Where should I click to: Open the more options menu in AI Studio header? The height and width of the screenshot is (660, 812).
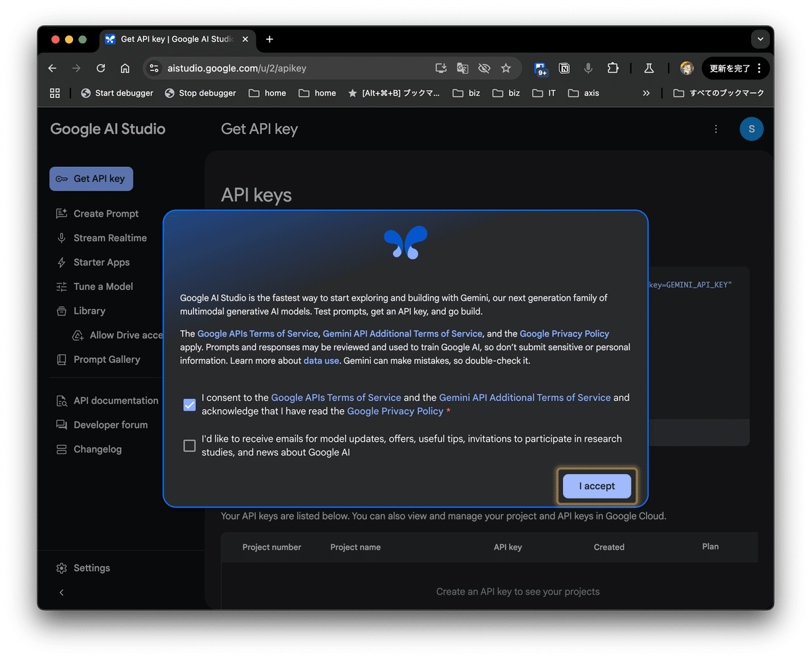[716, 129]
